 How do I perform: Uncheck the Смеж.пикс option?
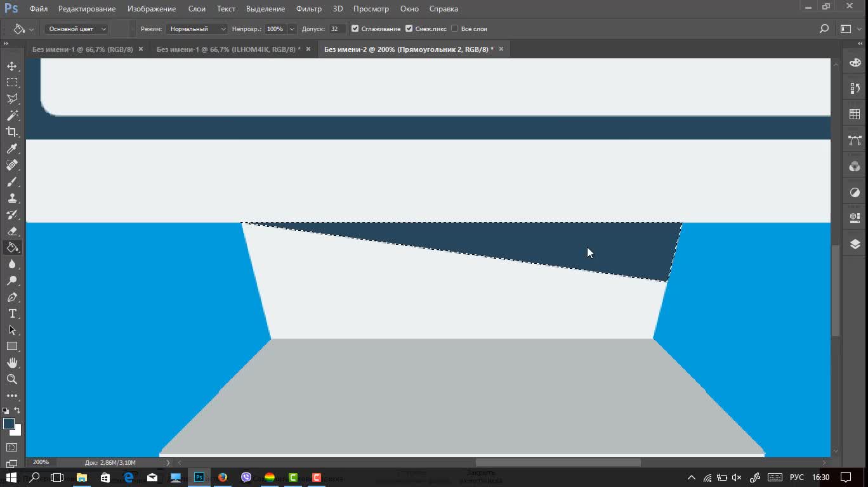[x=409, y=29]
